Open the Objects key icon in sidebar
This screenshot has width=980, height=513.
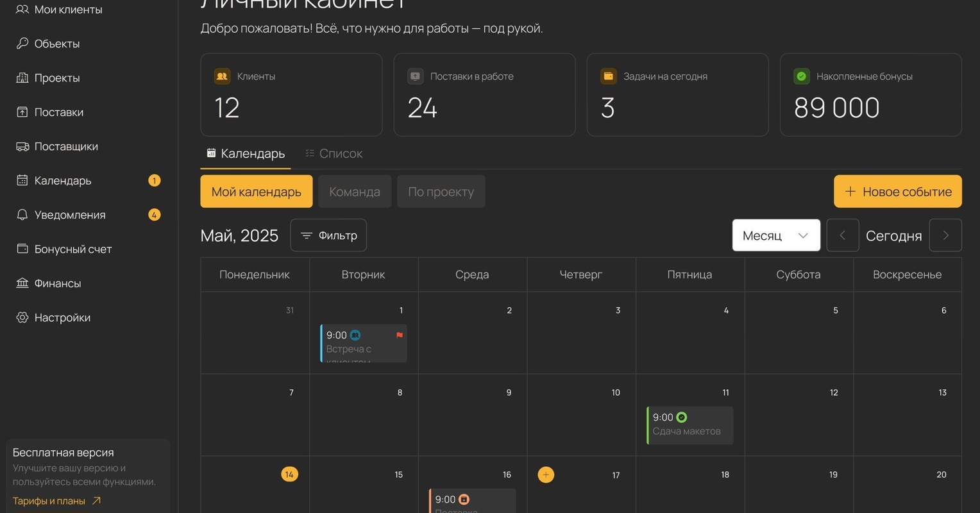click(22, 44)
